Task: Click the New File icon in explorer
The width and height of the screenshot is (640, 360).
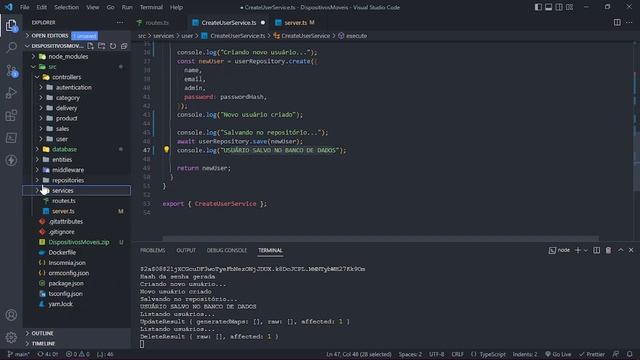Action: [90, 46]
